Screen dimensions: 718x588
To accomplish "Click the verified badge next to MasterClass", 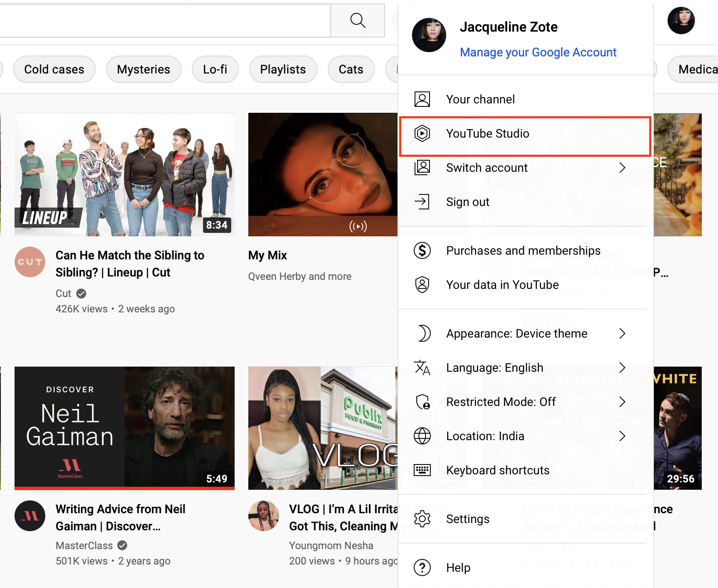I will (x=122, y=546).
